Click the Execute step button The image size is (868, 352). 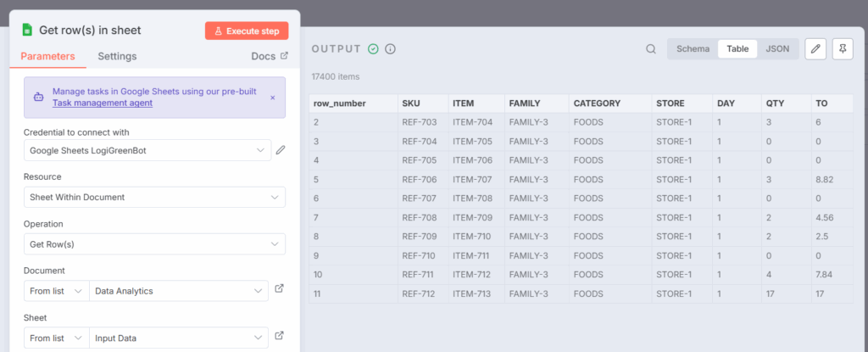(x=247, y=31)
